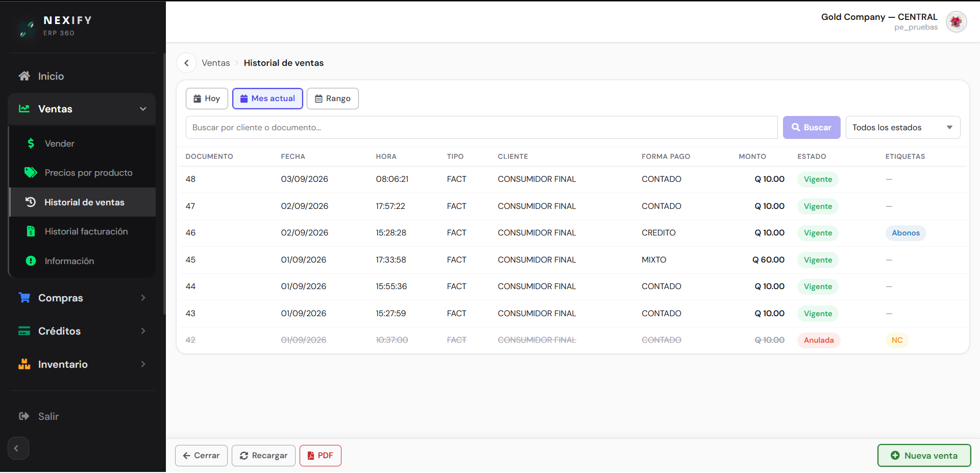Collapse the Ventas menu chevron
980x473 pixels.
143,109
